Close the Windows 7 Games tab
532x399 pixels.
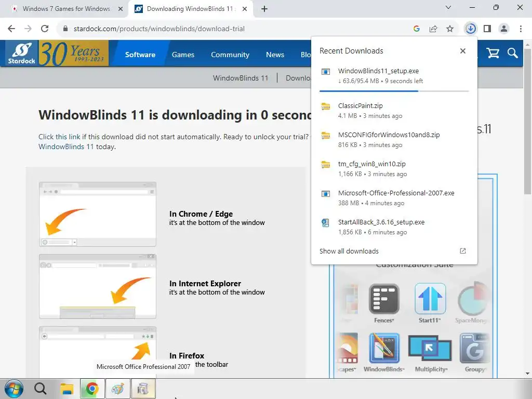click(121, 9)
